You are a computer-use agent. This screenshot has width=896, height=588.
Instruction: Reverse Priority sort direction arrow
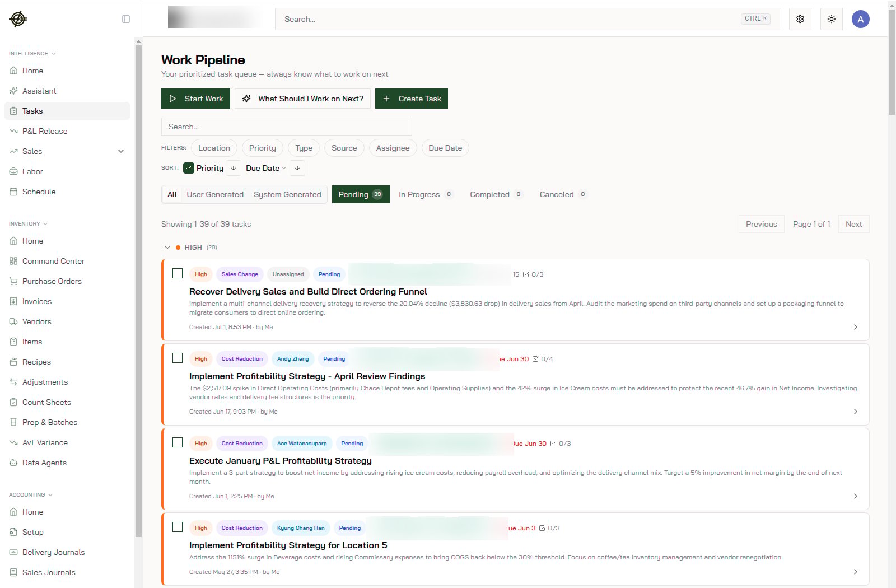234,168
